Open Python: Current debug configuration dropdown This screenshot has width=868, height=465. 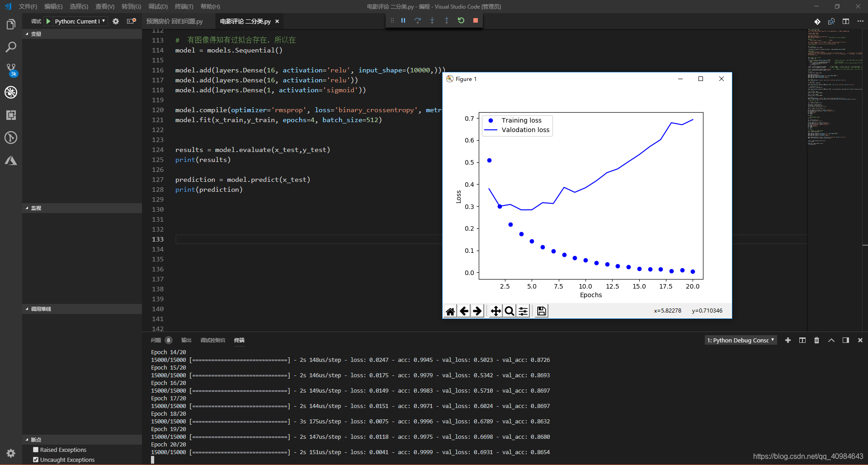[80, 21]
